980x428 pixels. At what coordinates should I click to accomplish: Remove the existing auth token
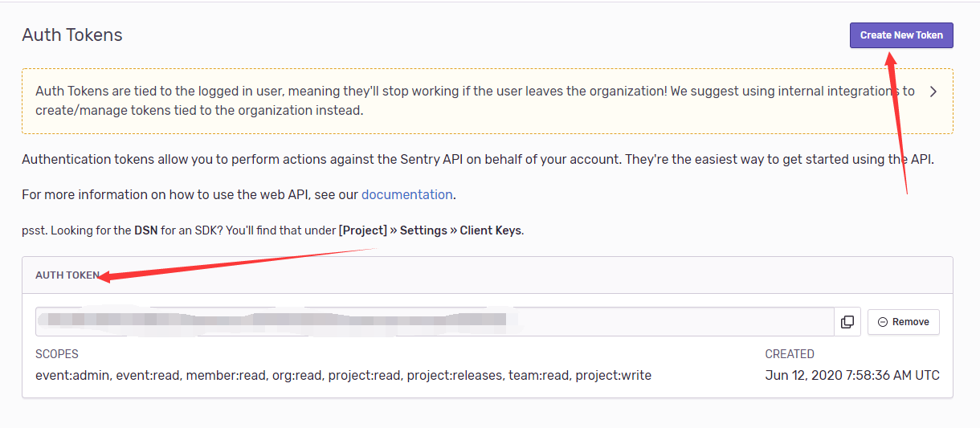pyautogui.click(x=904, y=322)
